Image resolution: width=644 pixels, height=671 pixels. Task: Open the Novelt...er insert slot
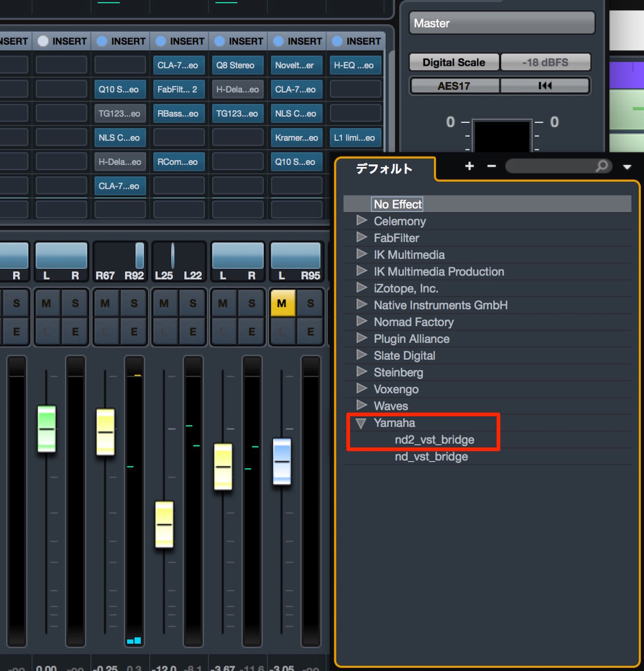click(x=296, y=65)
